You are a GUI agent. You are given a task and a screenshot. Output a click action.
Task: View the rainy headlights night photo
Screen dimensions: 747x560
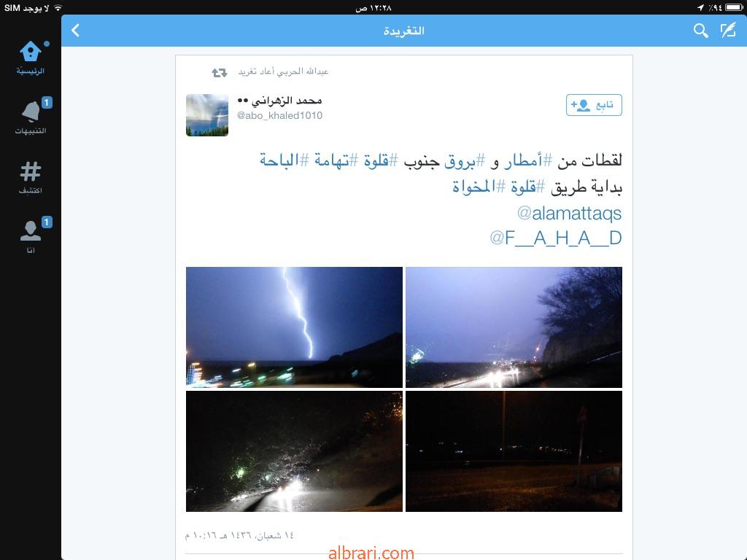[295, 451]
